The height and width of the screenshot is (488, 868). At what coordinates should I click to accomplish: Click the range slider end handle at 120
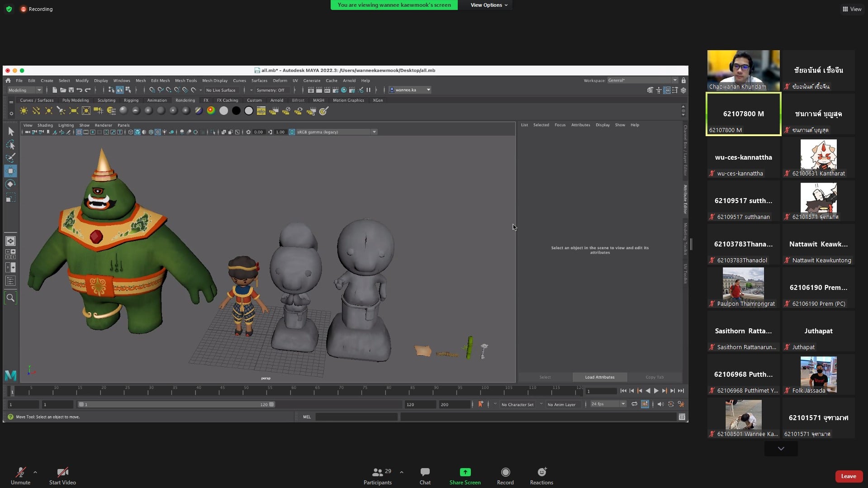click(x=271, y=405)
